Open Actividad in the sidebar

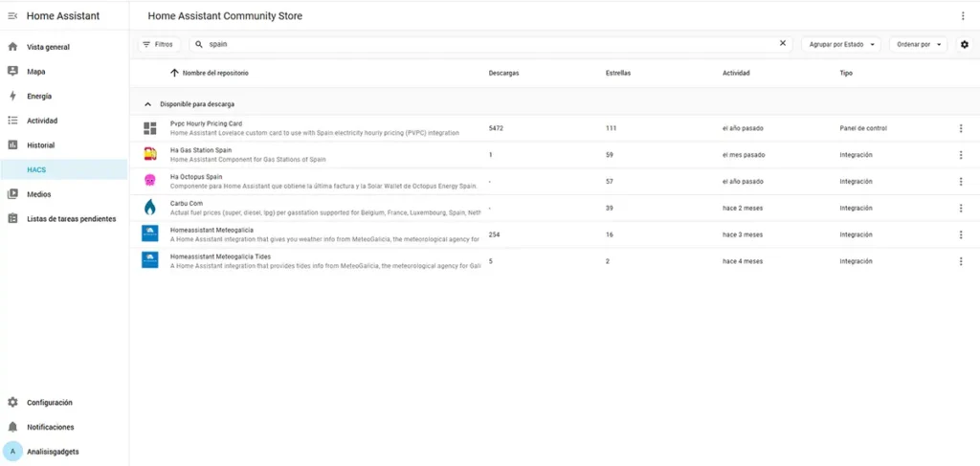coord(64,121)
